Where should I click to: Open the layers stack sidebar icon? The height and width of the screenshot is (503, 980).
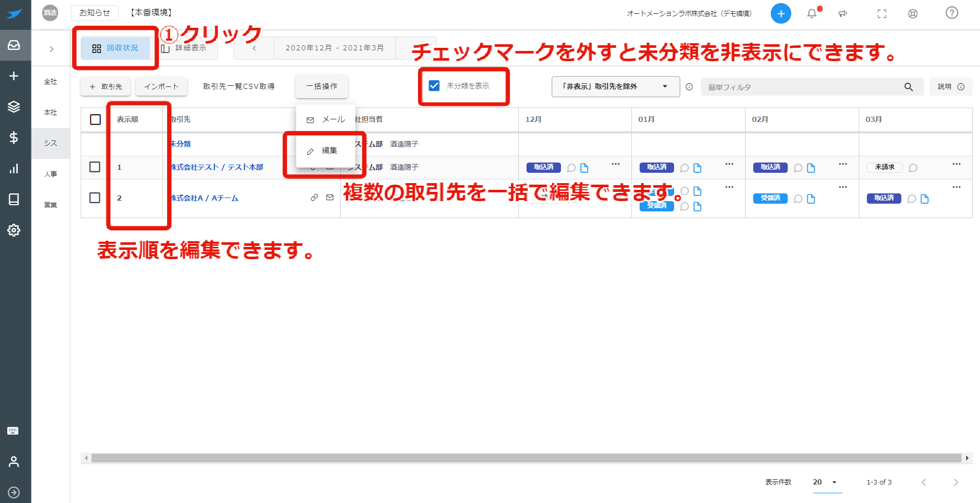click(x=14, y=107)
